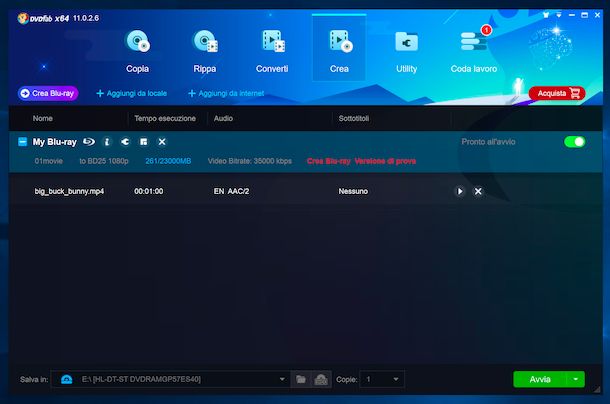The height and width of the screenshot is (404, 610).
Task: Click the Sottotitoli column header
Action: (354, 118)
